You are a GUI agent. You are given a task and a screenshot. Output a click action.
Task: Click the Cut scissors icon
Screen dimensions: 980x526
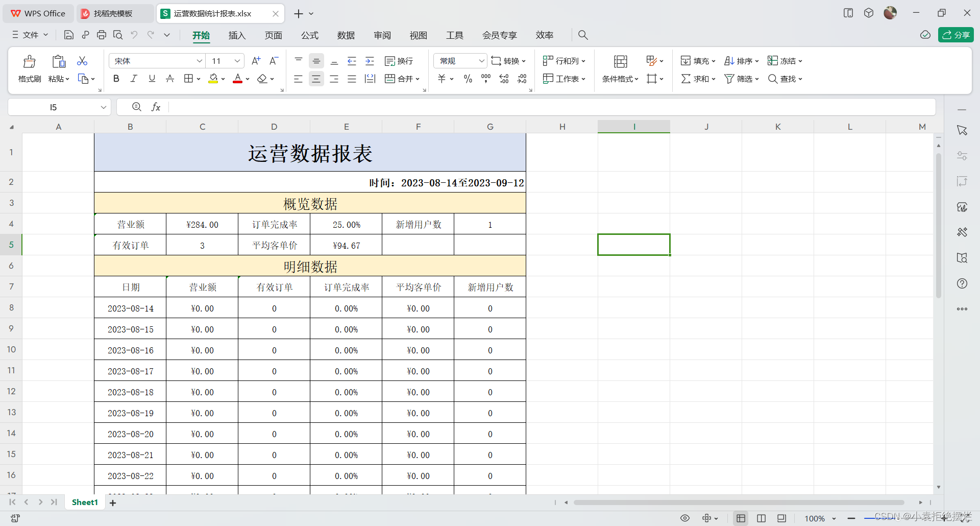pyautogui.click(x=82, y=61)
